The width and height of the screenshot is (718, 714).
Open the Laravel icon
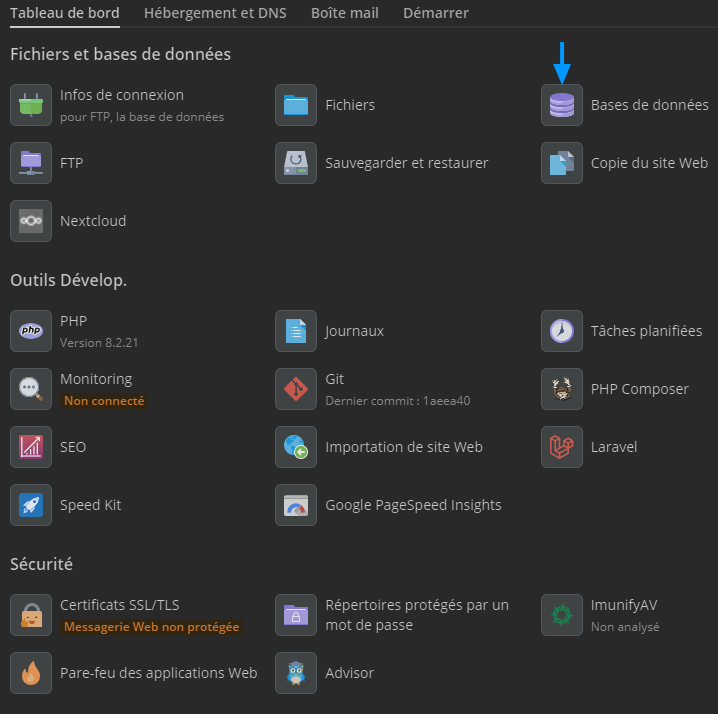tap(562, 447)
